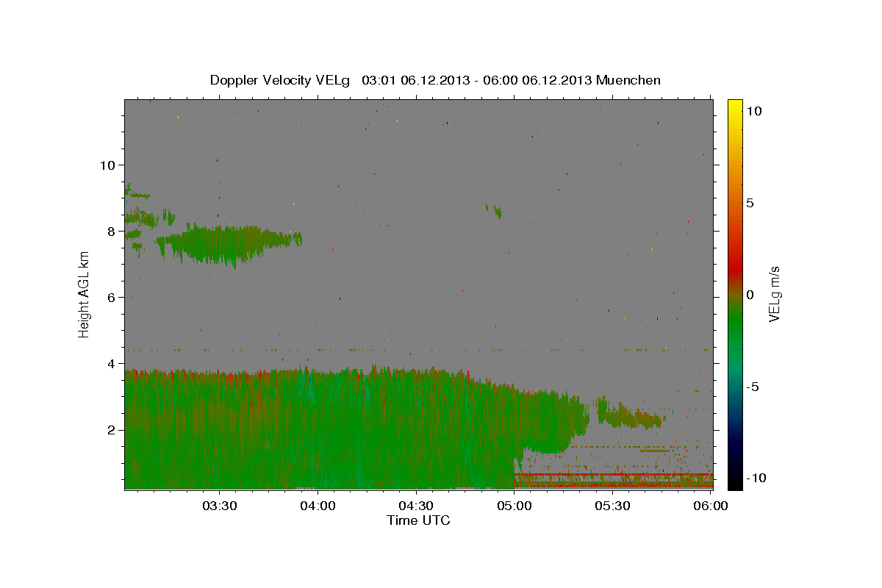882x588 pixels.
Task: Click the colorbar value 0 label
Action: click(x=750, y=295)
